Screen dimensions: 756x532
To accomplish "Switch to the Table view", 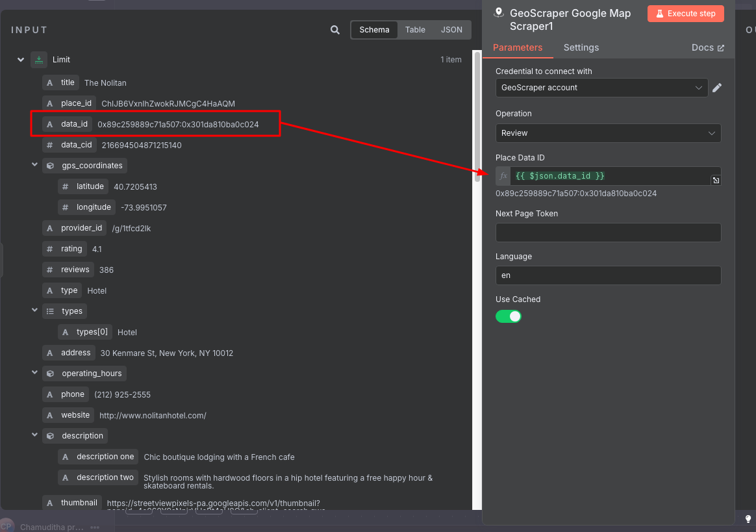I will 415,30.
